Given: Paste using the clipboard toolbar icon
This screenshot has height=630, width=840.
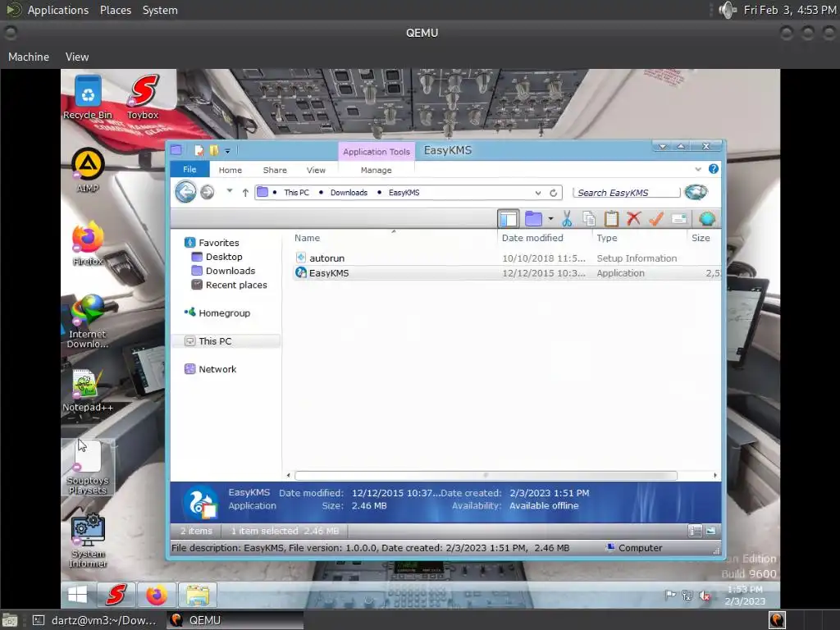Looking at the screenshot, I should 611,218.
